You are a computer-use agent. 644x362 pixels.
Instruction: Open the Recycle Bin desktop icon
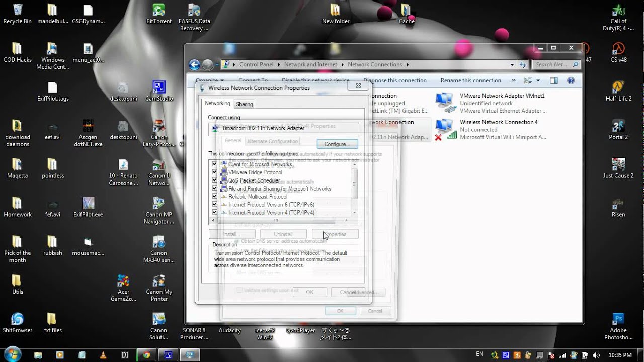click(x=17, y=14)
